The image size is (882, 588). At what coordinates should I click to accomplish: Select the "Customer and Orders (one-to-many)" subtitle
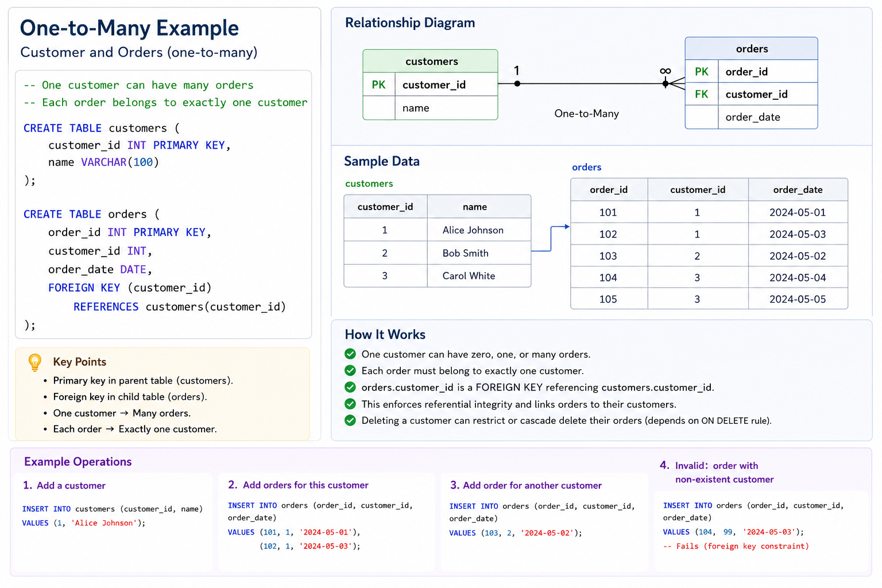(139, 52)
